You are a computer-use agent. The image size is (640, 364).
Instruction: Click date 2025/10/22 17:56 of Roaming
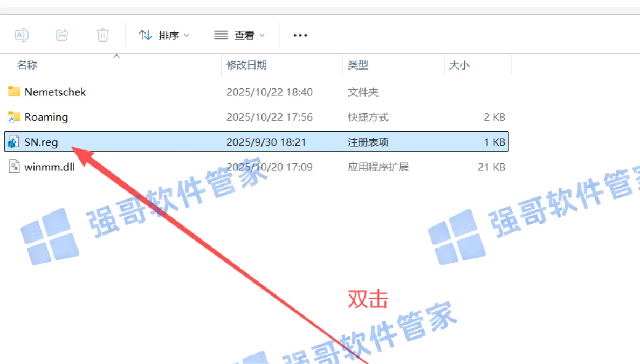[270, 117]
